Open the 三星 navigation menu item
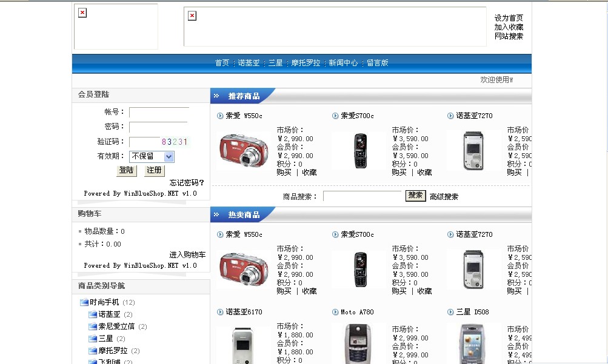 pyautogui.click(x=275, y=63)
